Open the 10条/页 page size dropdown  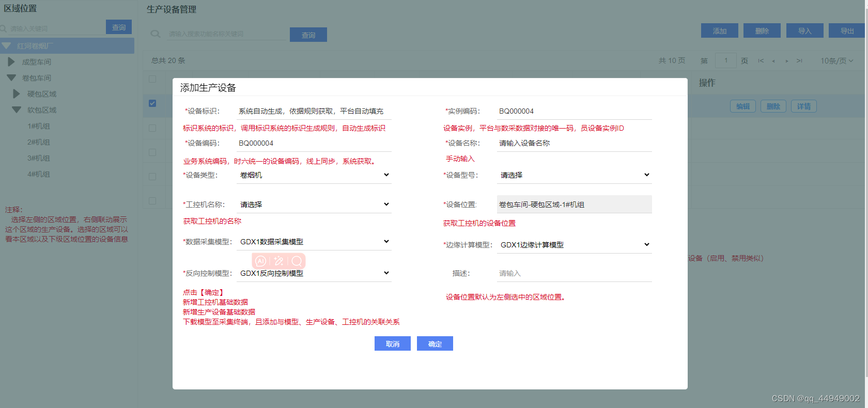click(837, 61)
